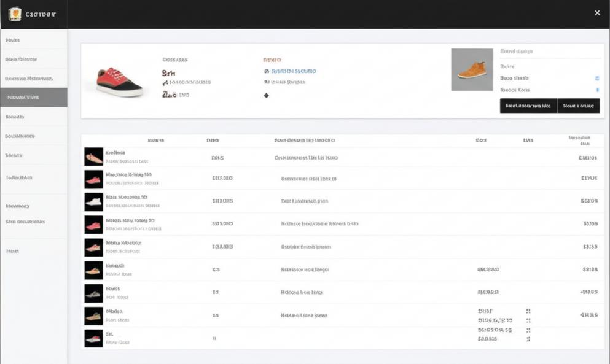Click the input field above the right panel list

(550, 52)
